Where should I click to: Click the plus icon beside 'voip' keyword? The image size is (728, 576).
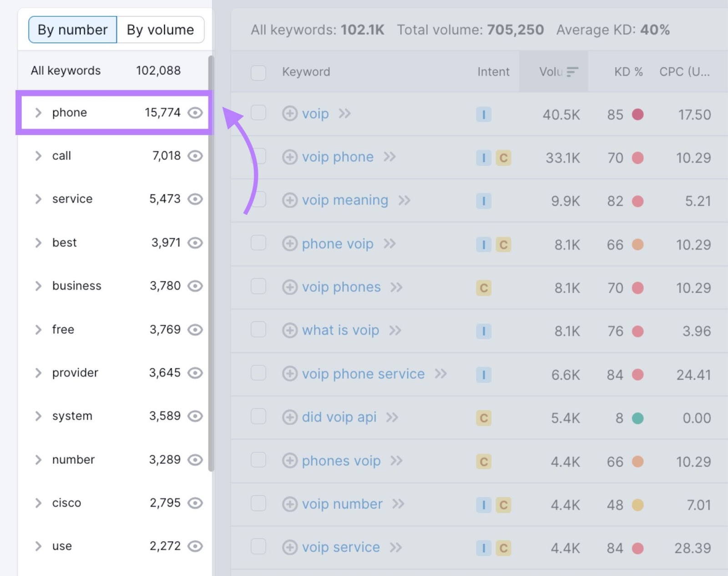289,113
